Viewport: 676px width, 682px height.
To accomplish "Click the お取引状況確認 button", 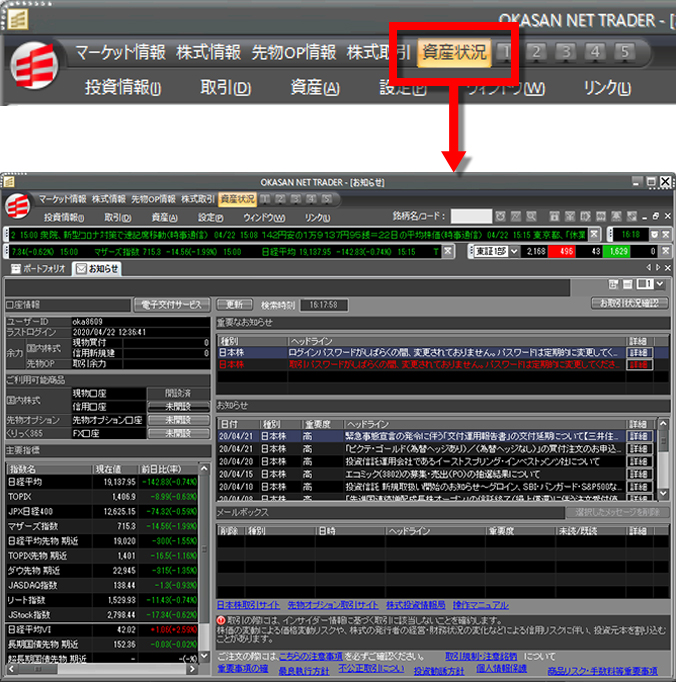I will (629, 303).
